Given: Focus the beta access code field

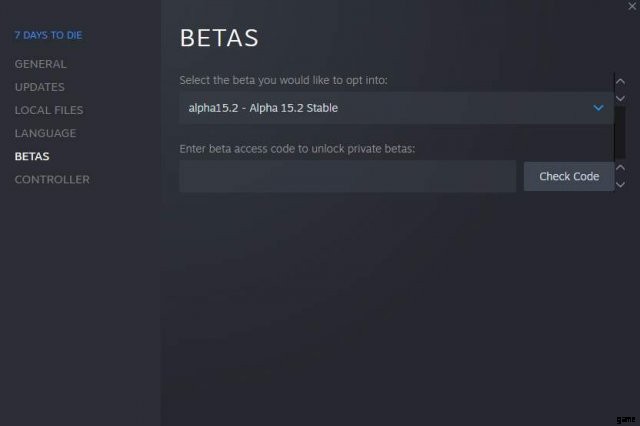Looking at the screenshot, I should (347, 176).
